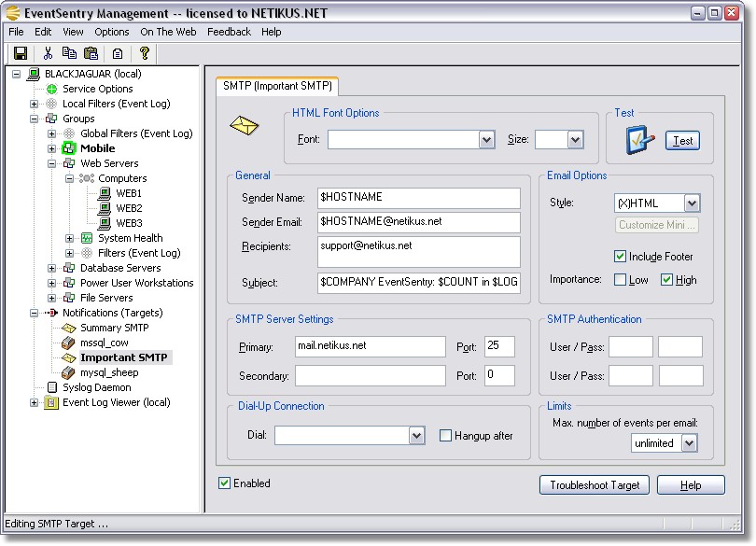Click the WEB1 computer icon
The width and height of the screenshot is (756, 546).
coord(105,193)
